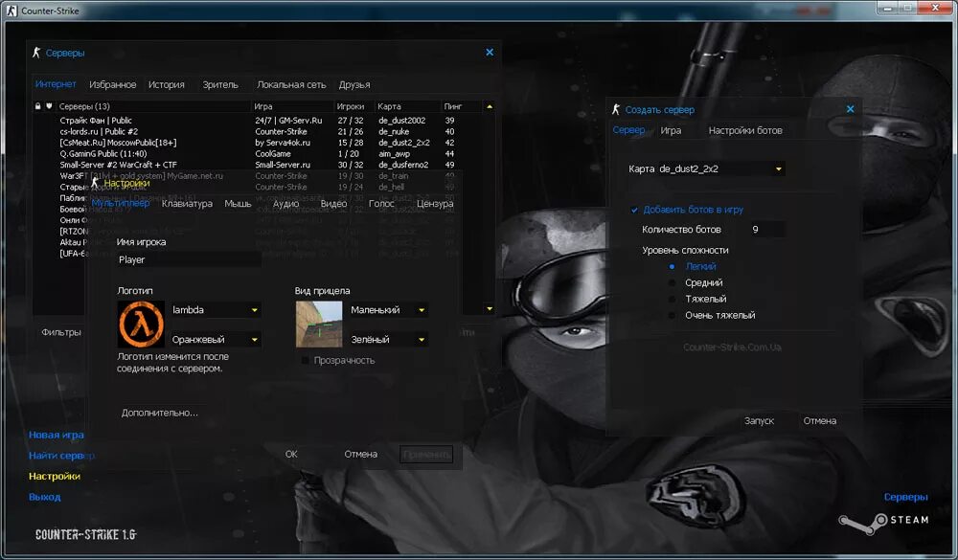Open the Маленький crosshair size dropdown

coord(388,310)
